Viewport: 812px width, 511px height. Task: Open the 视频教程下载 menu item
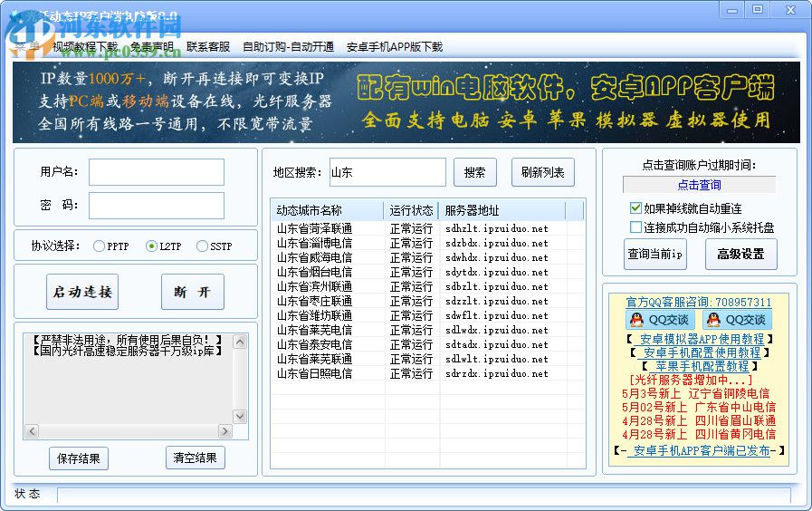point(85,47)
